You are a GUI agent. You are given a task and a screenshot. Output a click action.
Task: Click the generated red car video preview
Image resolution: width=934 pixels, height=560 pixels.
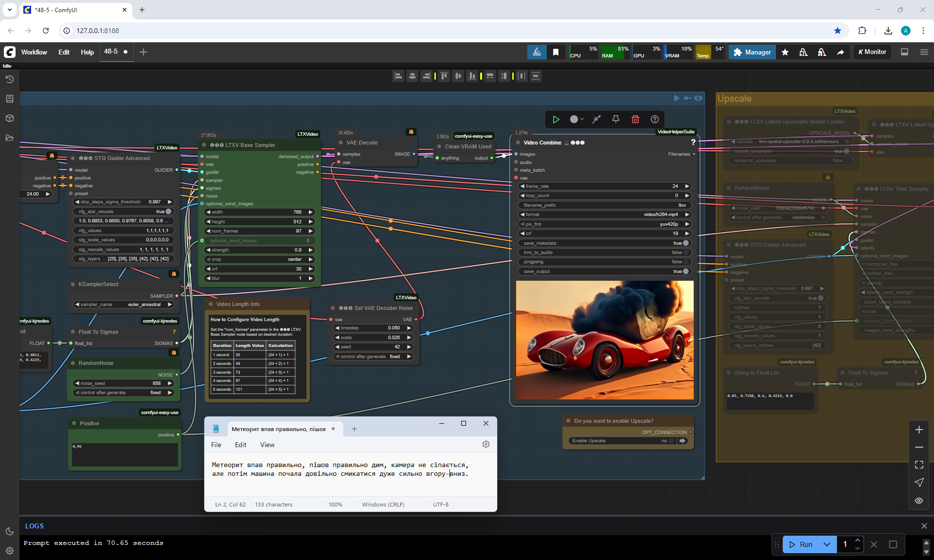(605, 340)
